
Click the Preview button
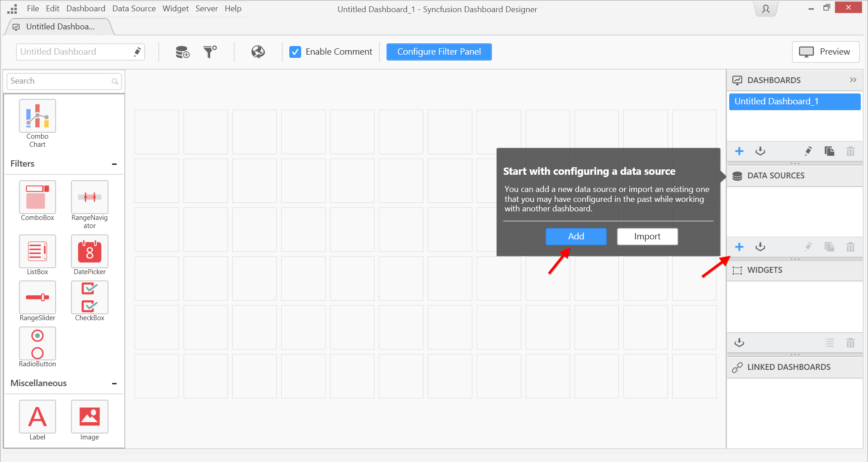coord(826,52)
